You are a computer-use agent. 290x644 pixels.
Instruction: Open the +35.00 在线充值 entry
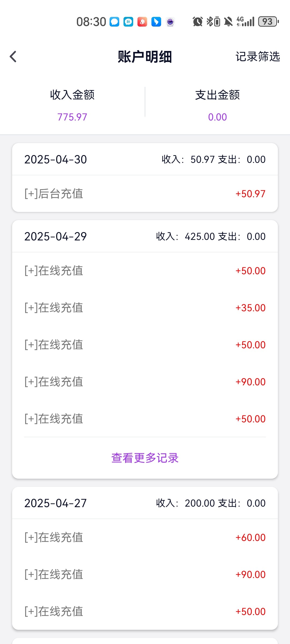tap(145, 308)
